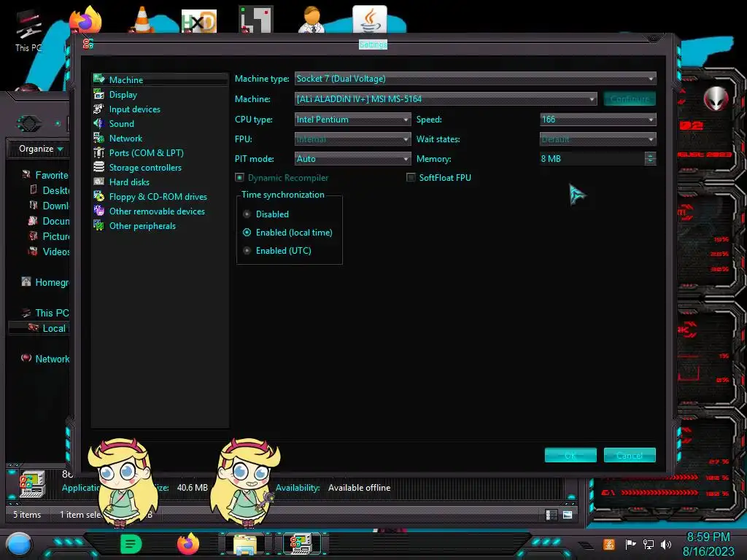Switch to Firefox on the taskbar
This screenshot has height=560, width=747.
(x=188, y=544)
